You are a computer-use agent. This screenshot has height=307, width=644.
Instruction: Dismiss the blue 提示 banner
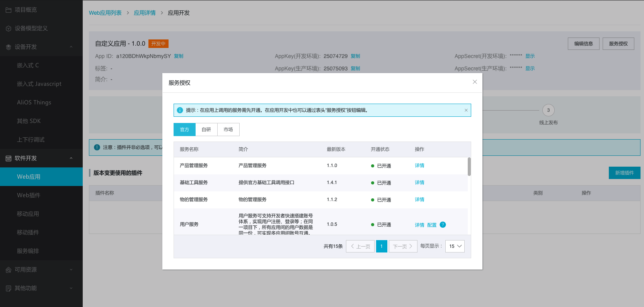(x=466, y=110)
